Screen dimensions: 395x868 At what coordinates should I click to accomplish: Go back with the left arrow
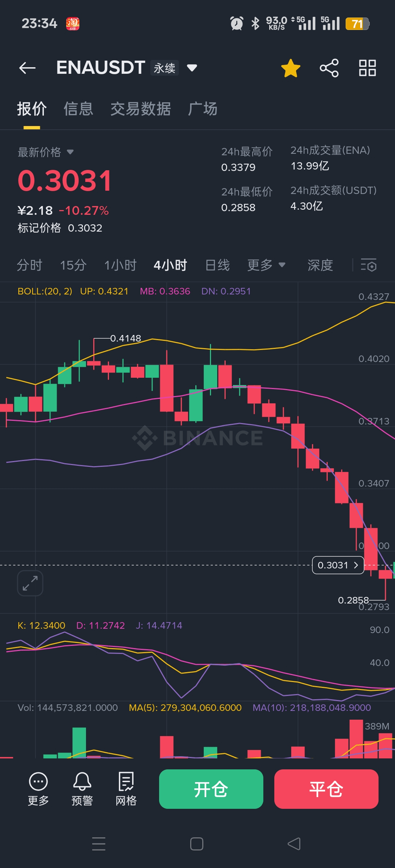click(27, 68)
